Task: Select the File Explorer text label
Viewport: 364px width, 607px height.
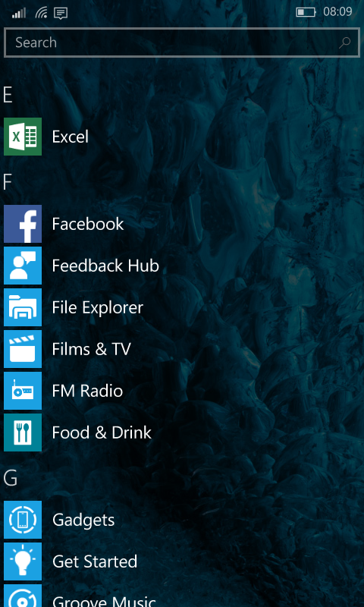Action: 98,307
